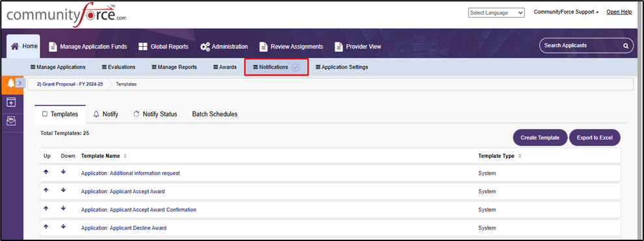The image size is (644, 241).
Task: Move Applicant Accept Award template up
Action: [46, 190]
